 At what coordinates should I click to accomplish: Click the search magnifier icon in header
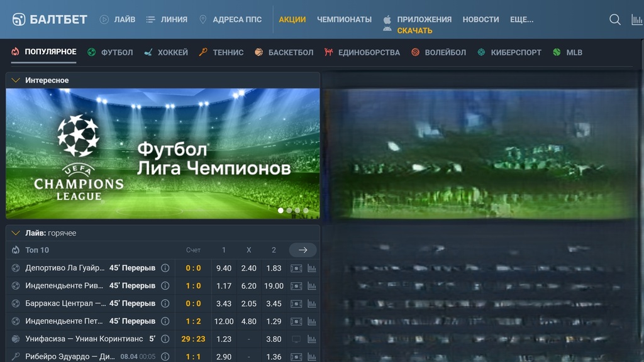[x=614, y=19]
